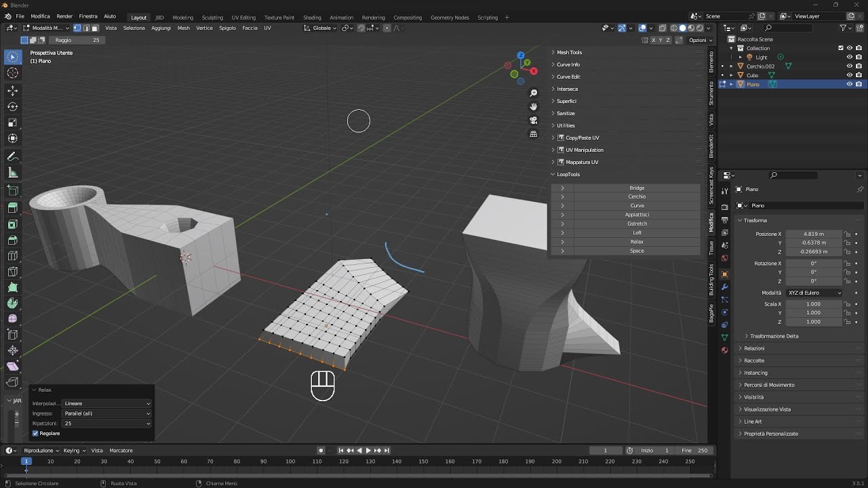Open XYZ di Eulero rotation mode dropdown
868x488 pixels.
814,293
